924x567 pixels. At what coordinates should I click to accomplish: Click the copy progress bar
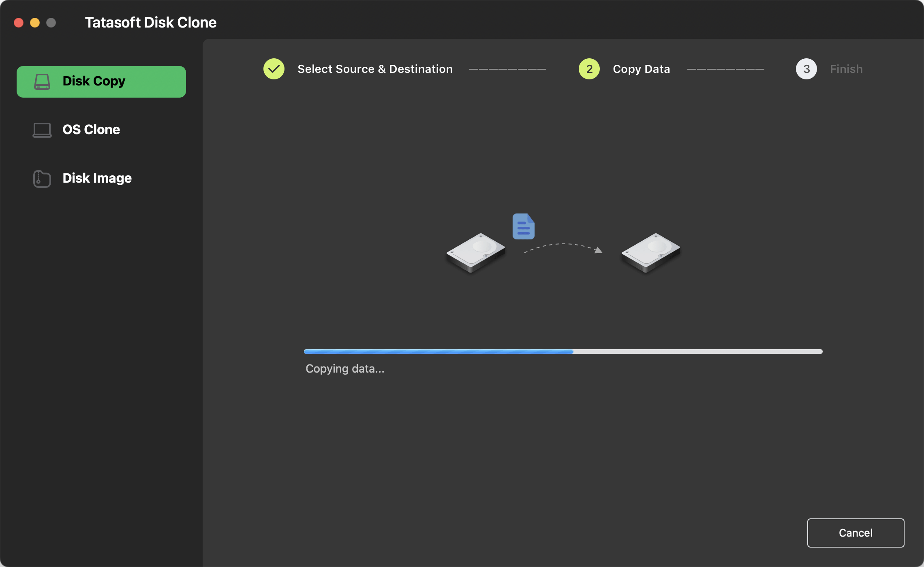[x=563, y=352]
